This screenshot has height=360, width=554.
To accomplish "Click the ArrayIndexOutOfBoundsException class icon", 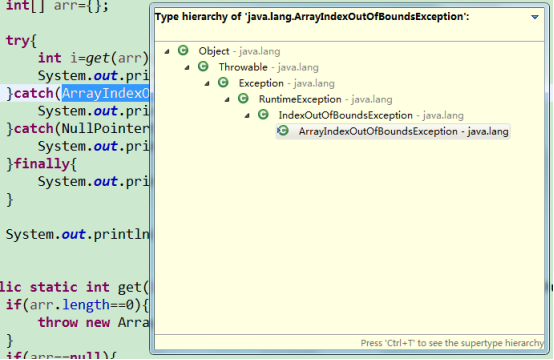I will [283, 131].
